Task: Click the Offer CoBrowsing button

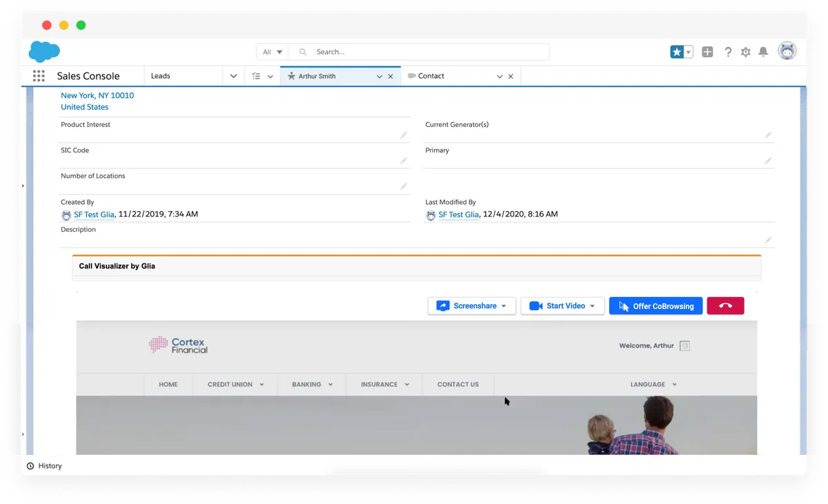Action: (655, 306)
